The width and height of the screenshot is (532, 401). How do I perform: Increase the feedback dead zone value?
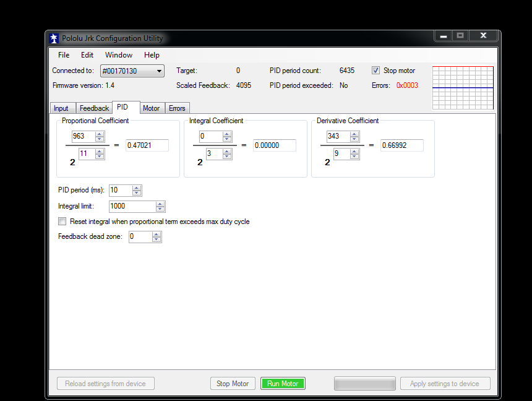[157, 234]
